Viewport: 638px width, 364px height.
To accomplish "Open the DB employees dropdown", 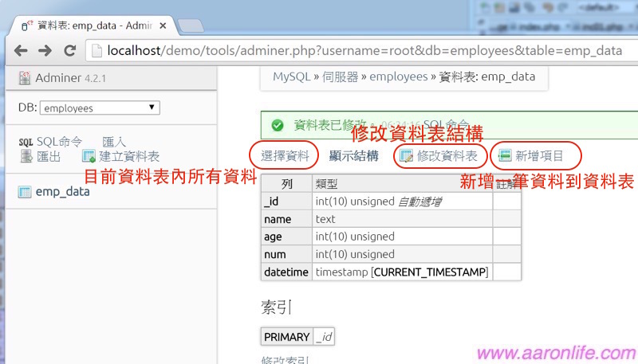I will pos(100,108).
